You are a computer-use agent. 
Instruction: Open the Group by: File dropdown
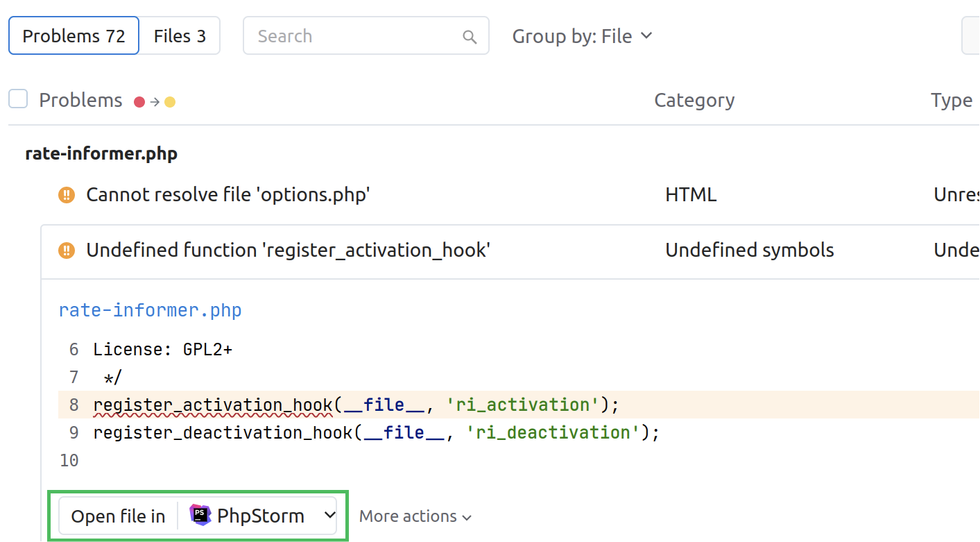pyautogui.click(x=583, y=35)
